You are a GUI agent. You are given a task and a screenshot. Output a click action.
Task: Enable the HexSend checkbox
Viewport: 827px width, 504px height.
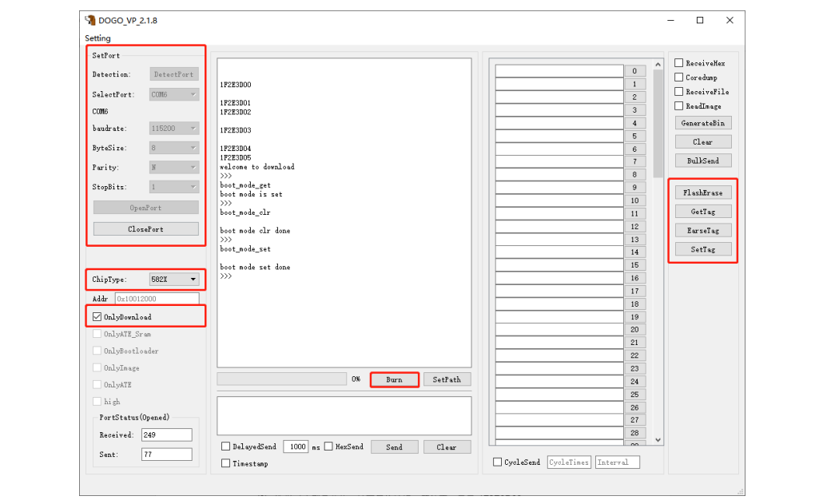(328, 446)
